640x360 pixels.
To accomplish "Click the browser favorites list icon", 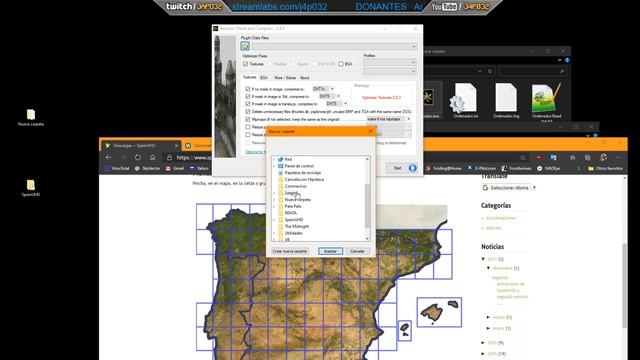I will pyautogui.click(x=572, y=157).
